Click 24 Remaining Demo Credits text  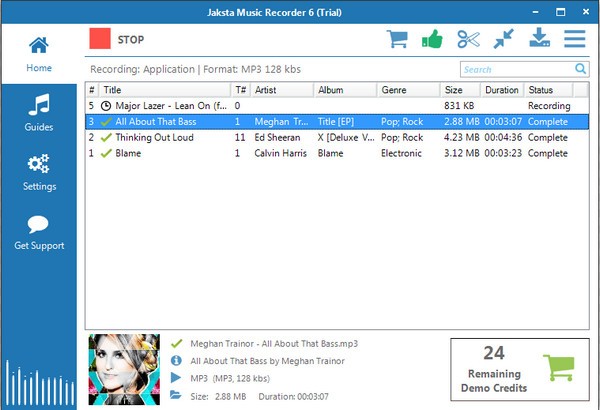point(494,369)
